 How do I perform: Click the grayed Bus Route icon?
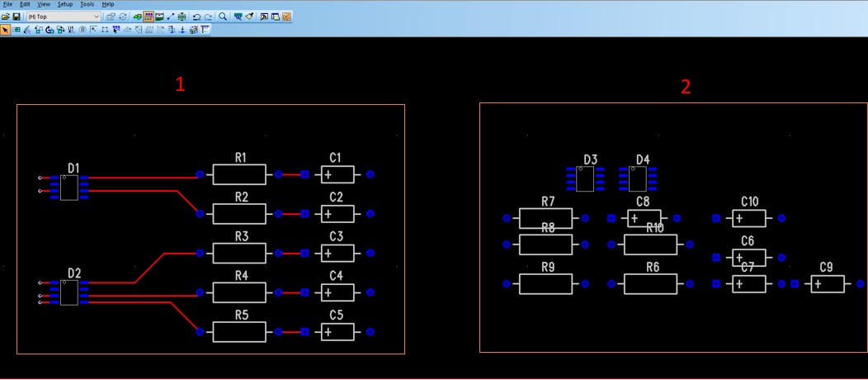pos(161,30)
